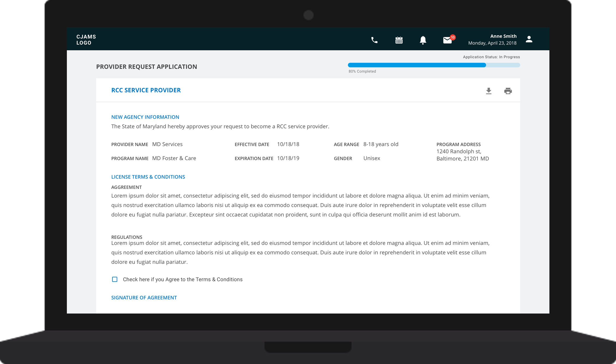Screen dimensions: 616x364
Task: Select the Provider Request Application heading
Action: (147, 67)
